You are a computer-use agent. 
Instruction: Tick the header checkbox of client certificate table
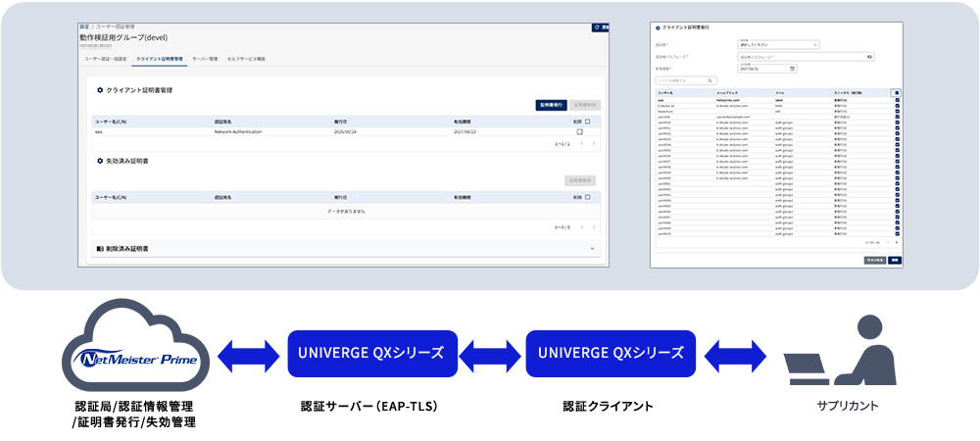587,122
